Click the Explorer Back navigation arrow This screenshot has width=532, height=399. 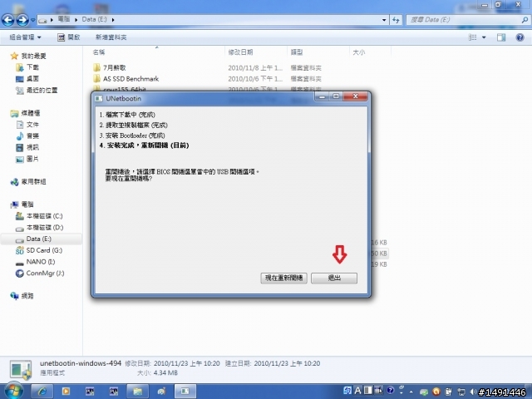point(8,20)
